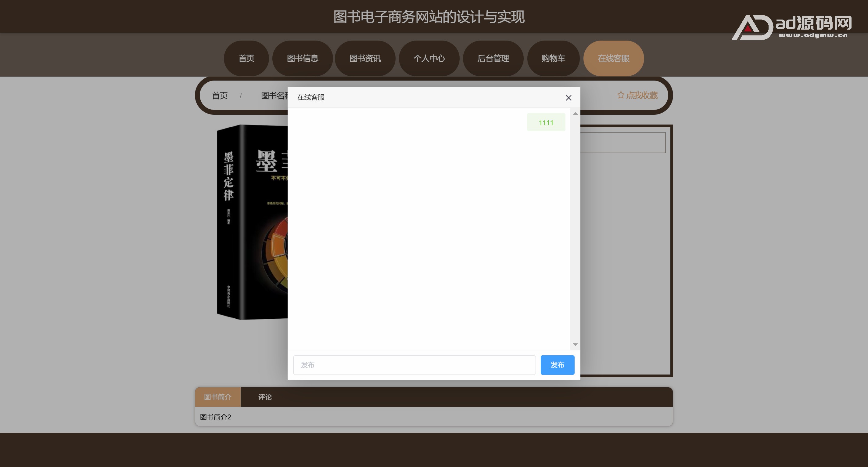Focus the 发布 message input field
868x467 pixels.
pyautogui.click(x=414, y=365)
